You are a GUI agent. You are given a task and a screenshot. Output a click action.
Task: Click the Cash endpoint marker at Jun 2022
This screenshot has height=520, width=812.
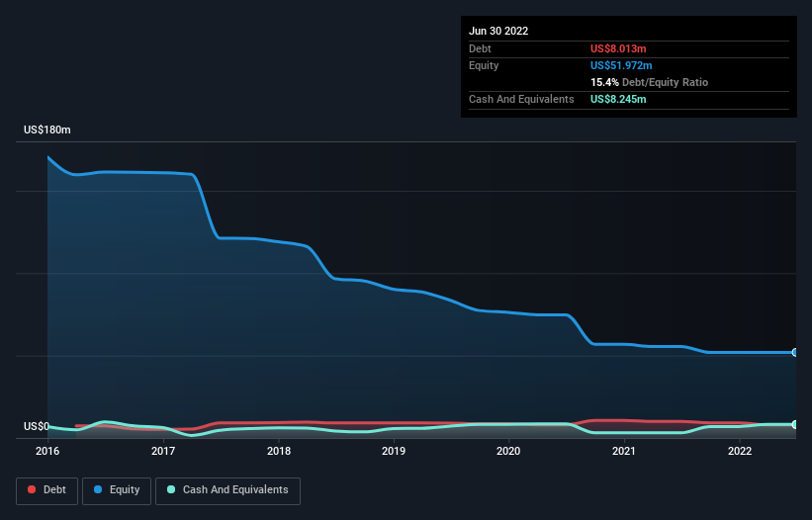pos(795,424)
